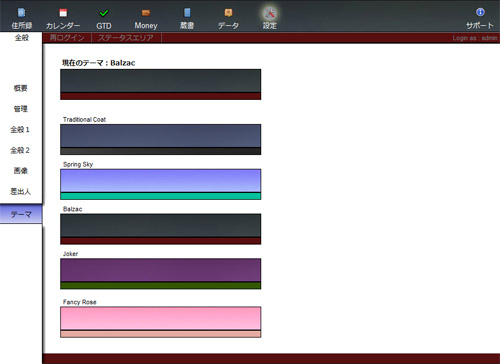Open the 全般 2 sidebar item
Screen dimensions: 500x364
click(x=20, y=150)
